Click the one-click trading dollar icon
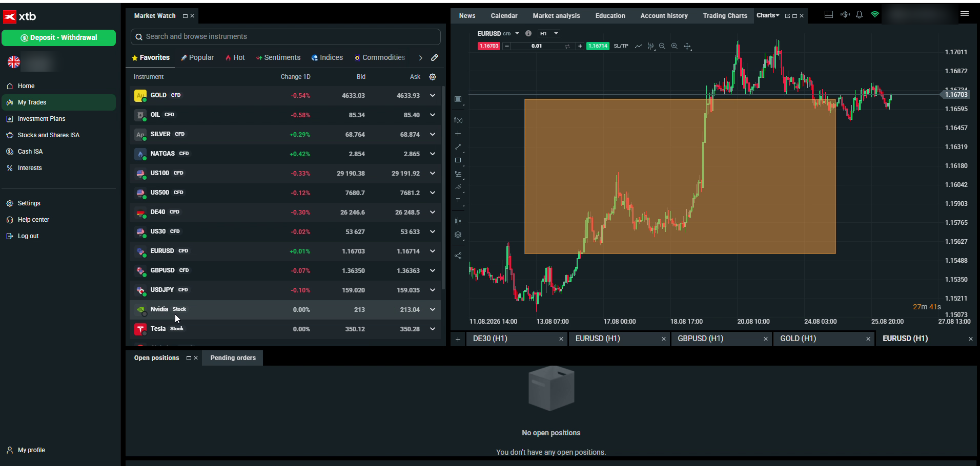Viewport: 980px width, 466px height. point(845,15)
